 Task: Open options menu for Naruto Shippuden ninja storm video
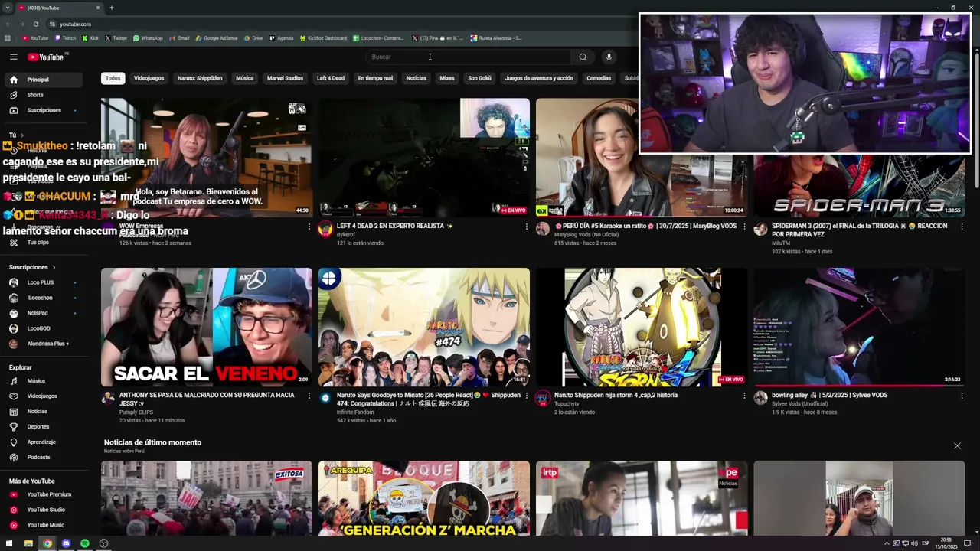click(743, 396)
